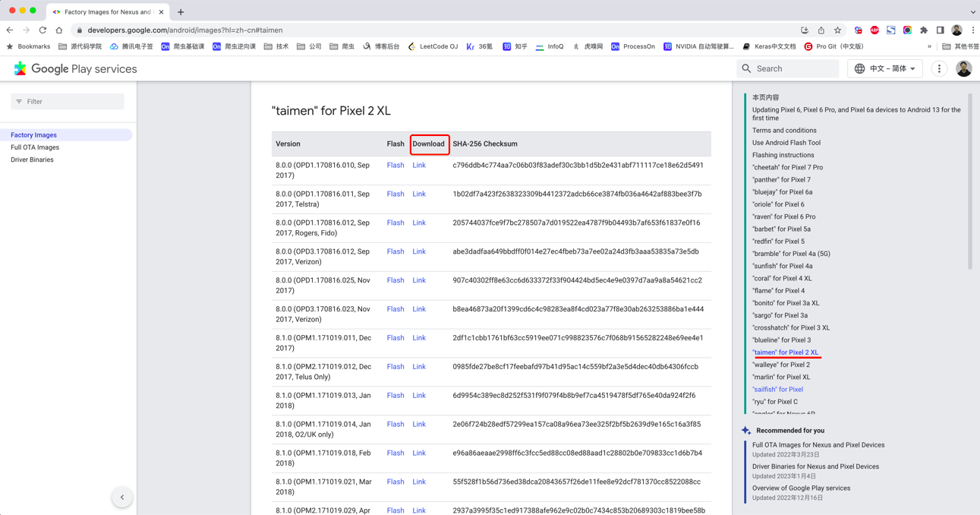Jump to Use Android Flash Tool in contents
The width and height of the screenshot is (980, 515).
pos(786,143)
